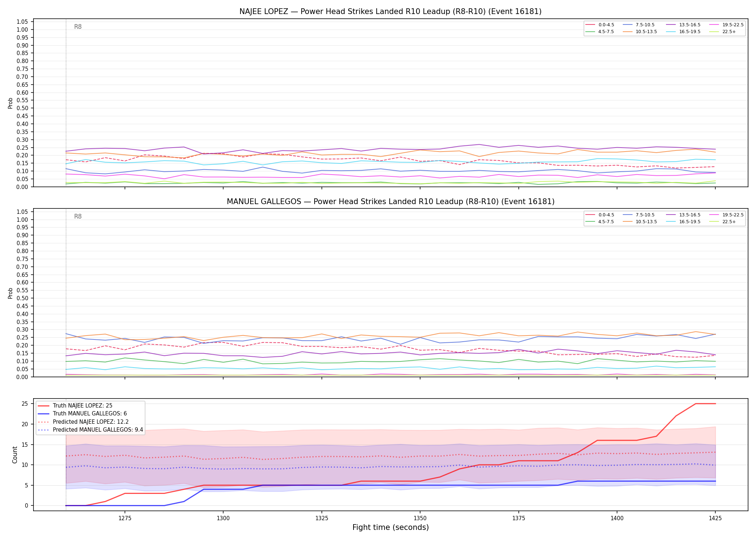Click the 1425 x-axis tick label
This screenshot has height=540, width=756.
(715, 518)
